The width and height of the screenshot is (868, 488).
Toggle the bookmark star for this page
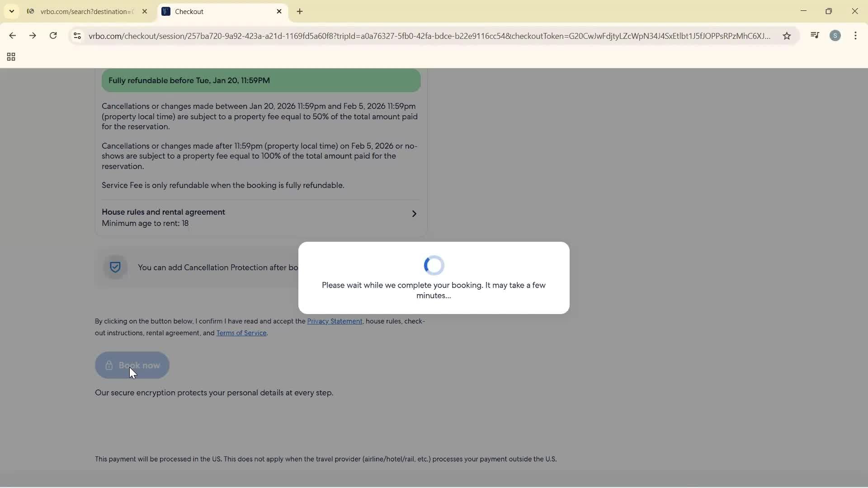tap(787, 36)
